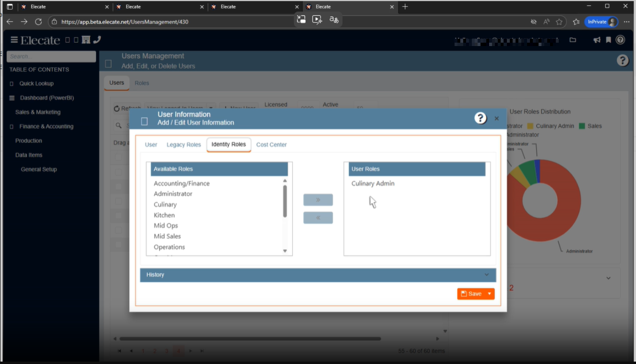Click the building icon in app header

click(86, 40)
